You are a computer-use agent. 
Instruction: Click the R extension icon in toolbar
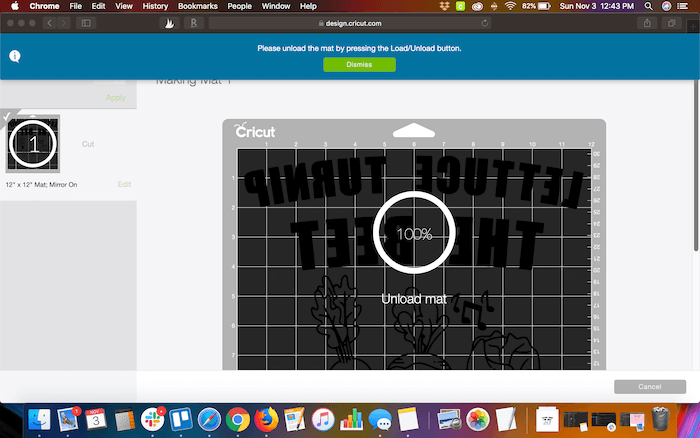(x=194, y=23)
